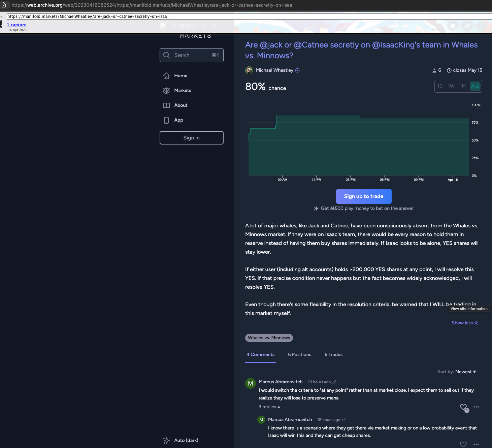Click Sign up to trade button
Image resolution: width=492 pixels, height=448 pixels.
[x=364, y=196]
